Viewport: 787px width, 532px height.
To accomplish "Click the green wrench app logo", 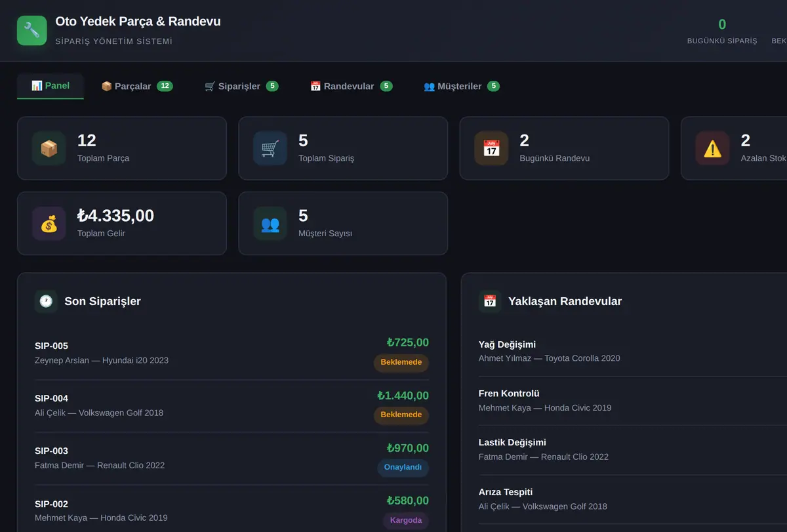I will 31,30.
